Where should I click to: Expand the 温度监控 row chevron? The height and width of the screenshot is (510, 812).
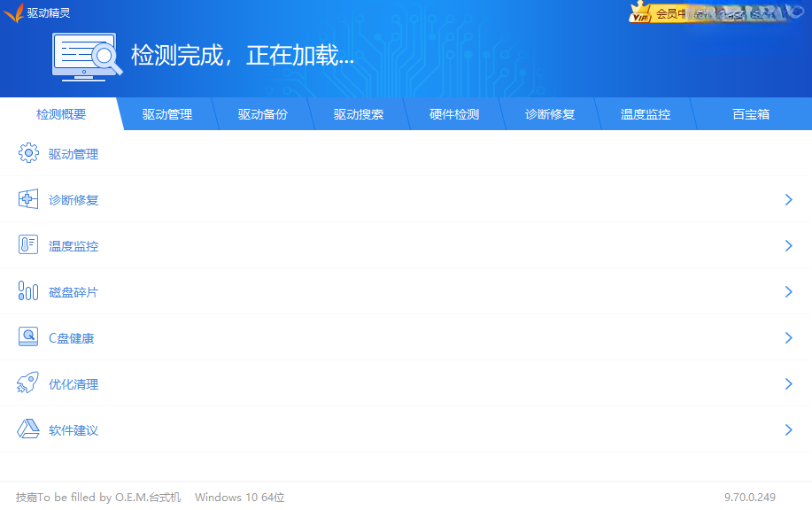788,245
